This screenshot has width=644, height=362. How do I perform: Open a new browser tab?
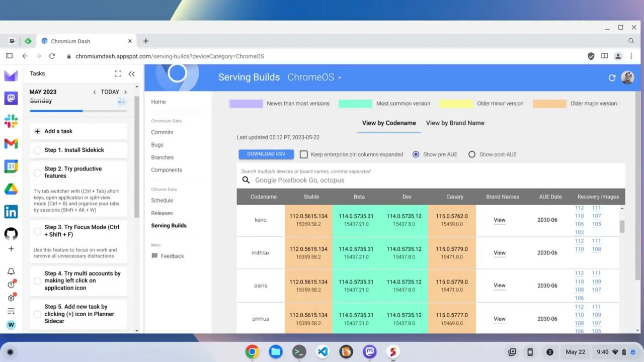[x=146, y=41]
